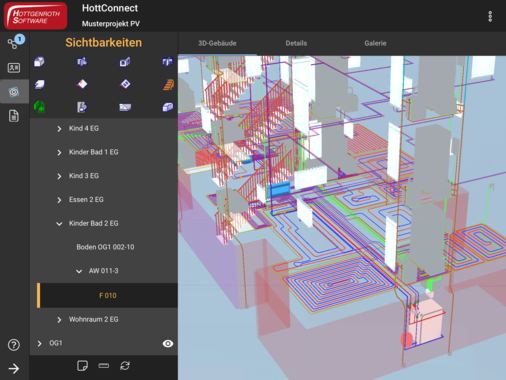The width and height of the screenshot is (506, 380).
Task: Switch to the Galerie tab
Action: (x=375, y=43)
